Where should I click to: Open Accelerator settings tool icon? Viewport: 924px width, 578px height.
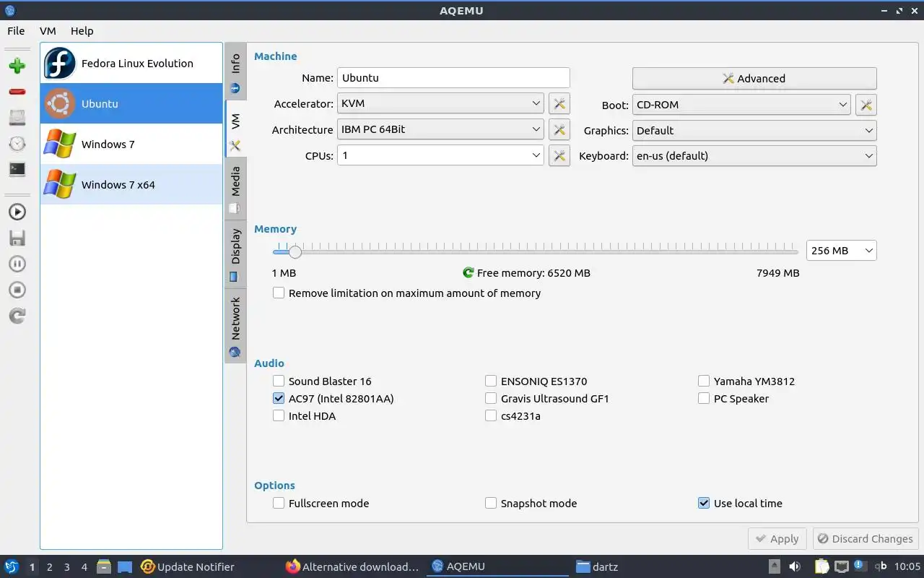point(559,103)
